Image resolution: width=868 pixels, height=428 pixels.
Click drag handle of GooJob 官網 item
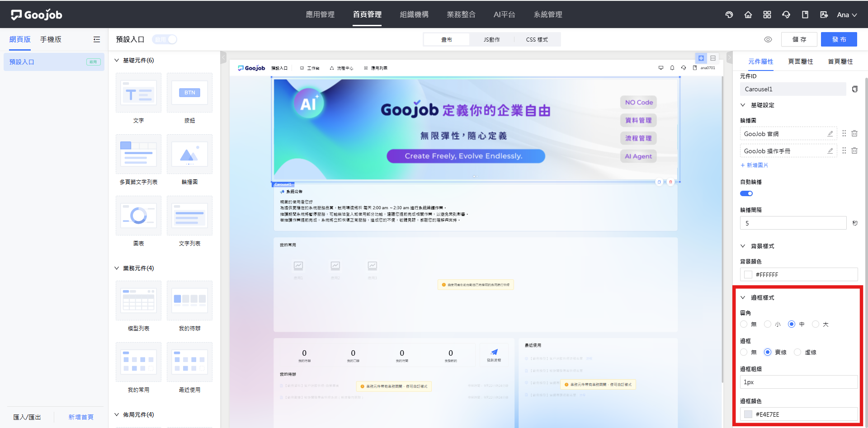[844, 133]
